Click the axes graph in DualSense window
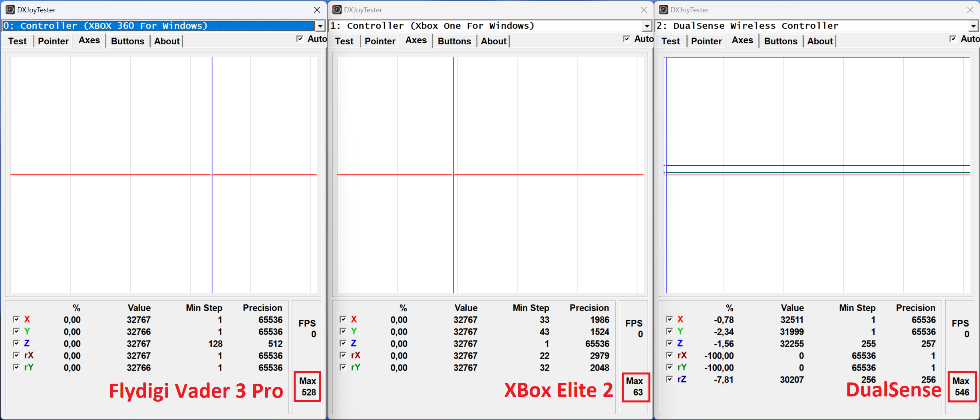980x420 pixels. point(817,175)
